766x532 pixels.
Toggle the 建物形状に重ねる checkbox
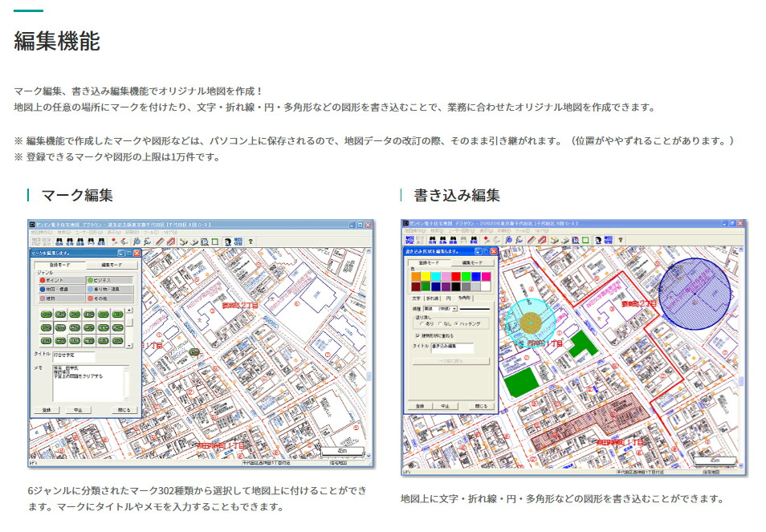point(420,335)
